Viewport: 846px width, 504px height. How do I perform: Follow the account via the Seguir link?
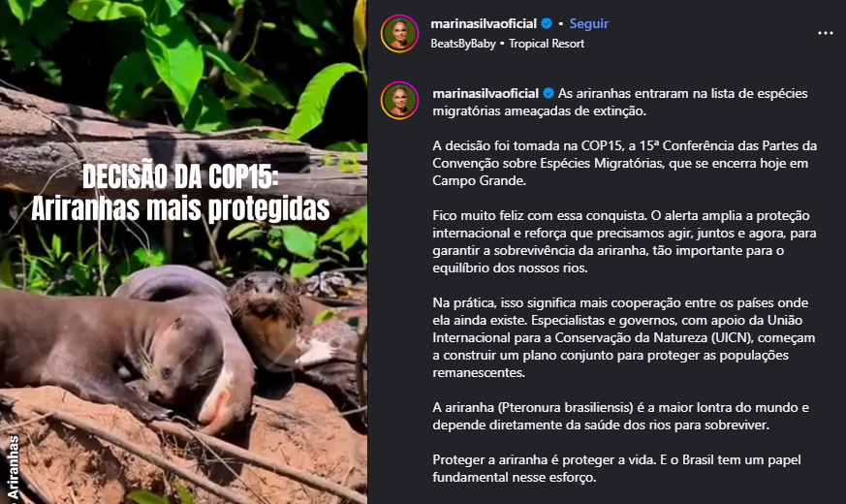tap(588, 23)
